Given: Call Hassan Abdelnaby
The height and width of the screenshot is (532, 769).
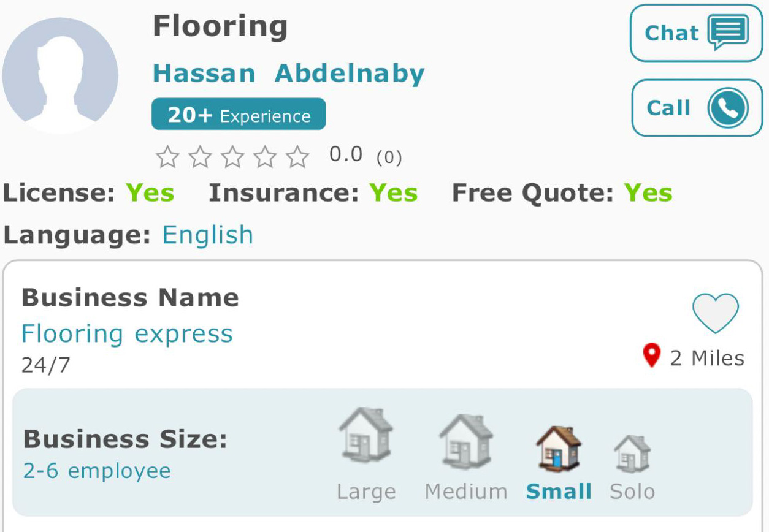Looking at the screenshot, I should [696, 108].
